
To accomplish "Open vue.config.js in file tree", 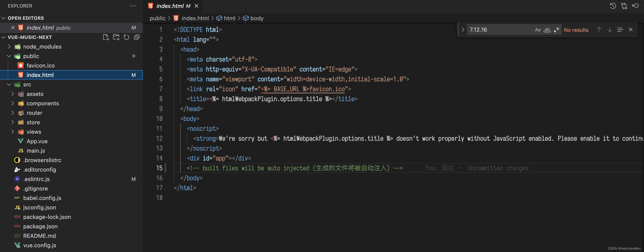I will [40, 245].
